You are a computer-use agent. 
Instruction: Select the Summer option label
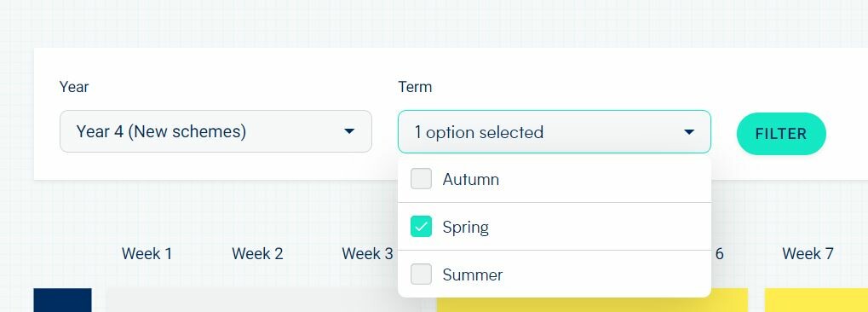coord(472,274)
